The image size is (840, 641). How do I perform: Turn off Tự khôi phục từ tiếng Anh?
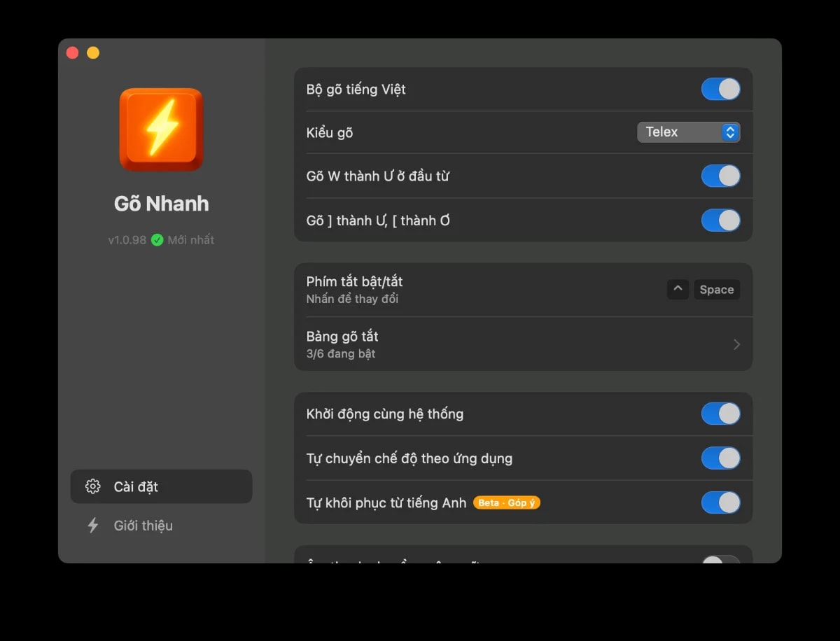point(721,502)
